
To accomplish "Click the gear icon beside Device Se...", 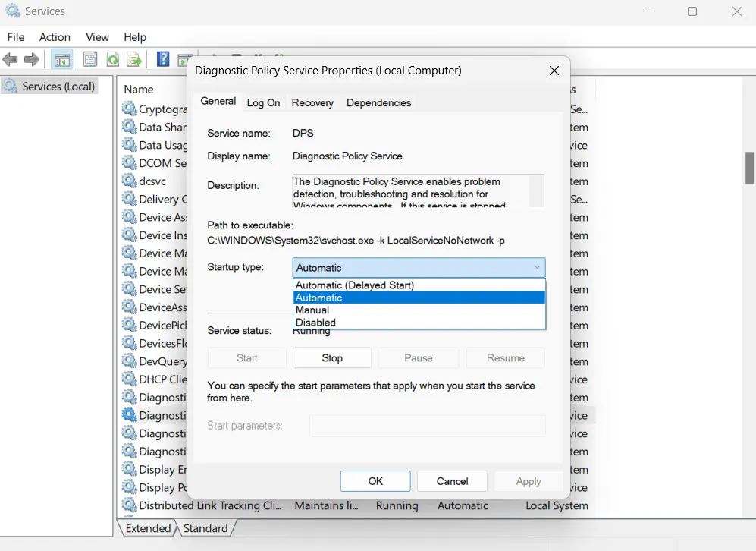I will point(129,289).
